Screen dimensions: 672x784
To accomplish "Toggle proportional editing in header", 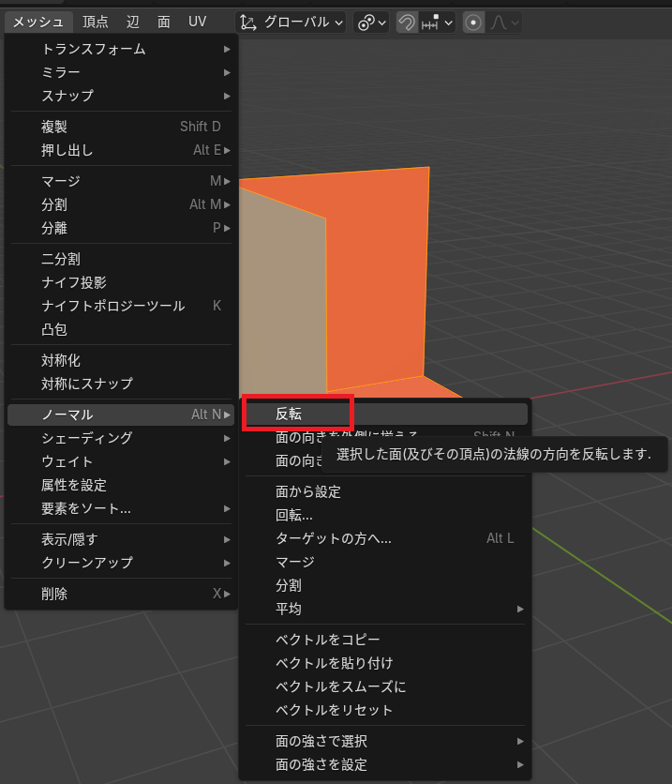I will pos(473,23).
